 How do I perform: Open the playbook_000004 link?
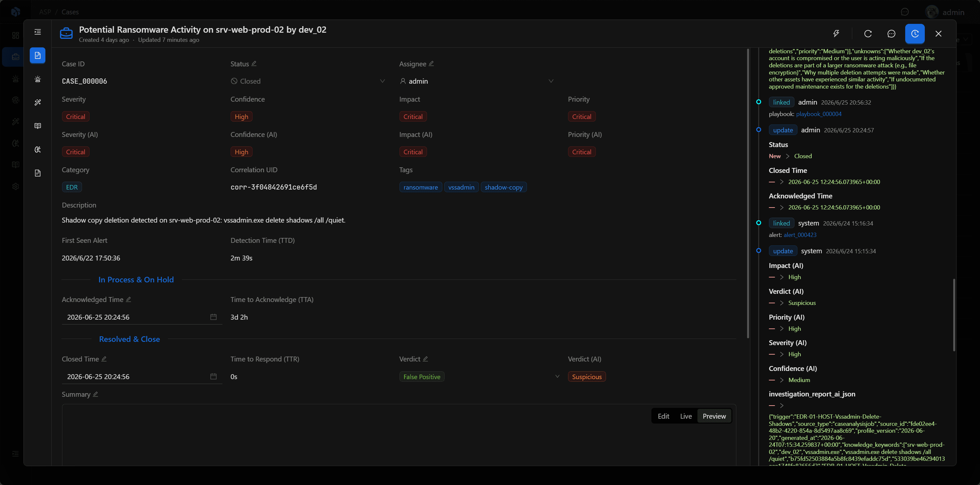[x=819, y=114]
